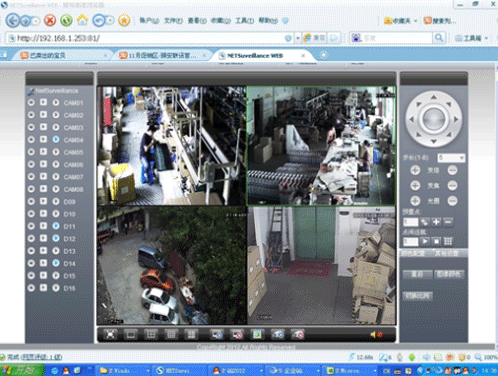This screenshot has height=376, width=498.
Task: Click the tour grid settings icon
Action: (x=448, y=241)
